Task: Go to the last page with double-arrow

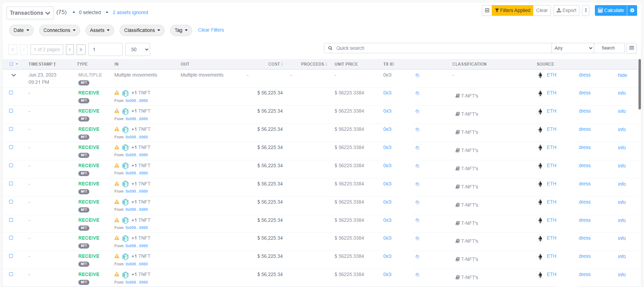Action: [81, 49]
